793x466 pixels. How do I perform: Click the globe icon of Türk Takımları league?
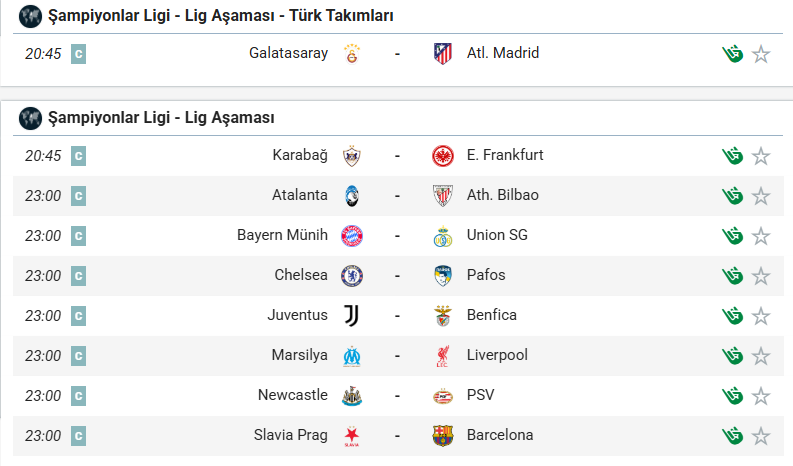[x=30, y=16]
